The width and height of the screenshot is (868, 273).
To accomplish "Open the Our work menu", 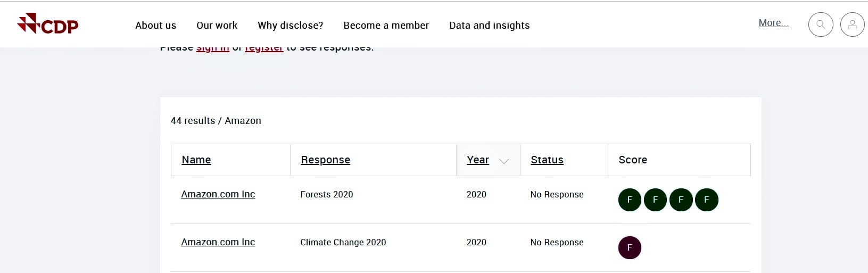I will [x=217, y=26].
